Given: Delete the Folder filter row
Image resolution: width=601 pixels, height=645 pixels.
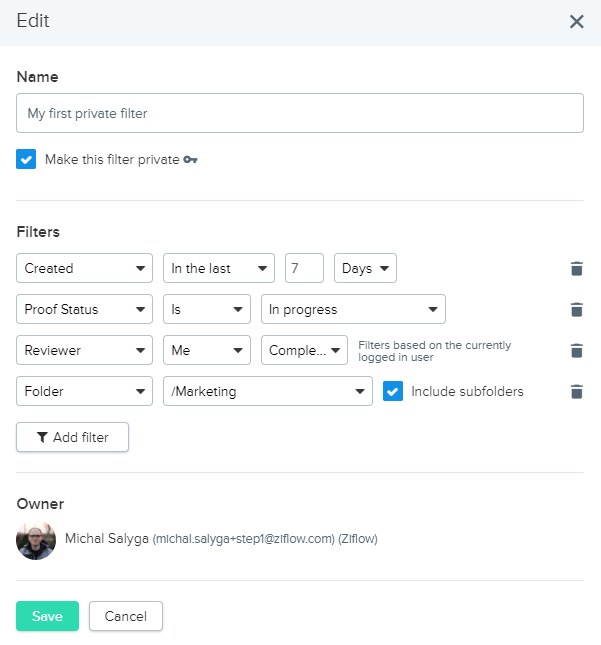Looking at the screenshot, I should tap(576, 392).
